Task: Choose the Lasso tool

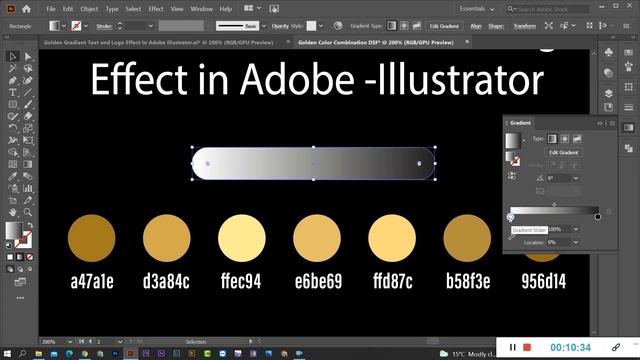Action: click(x=28, y=68)
